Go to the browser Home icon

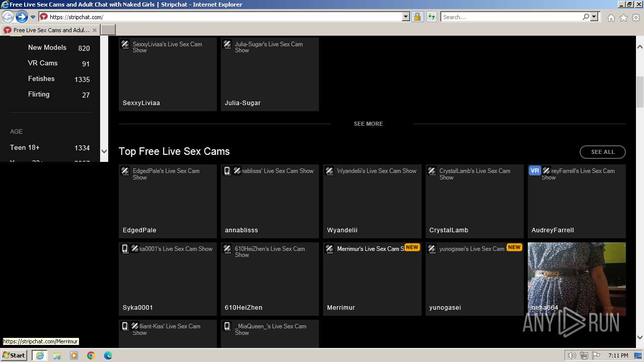[x=611, y=17]
